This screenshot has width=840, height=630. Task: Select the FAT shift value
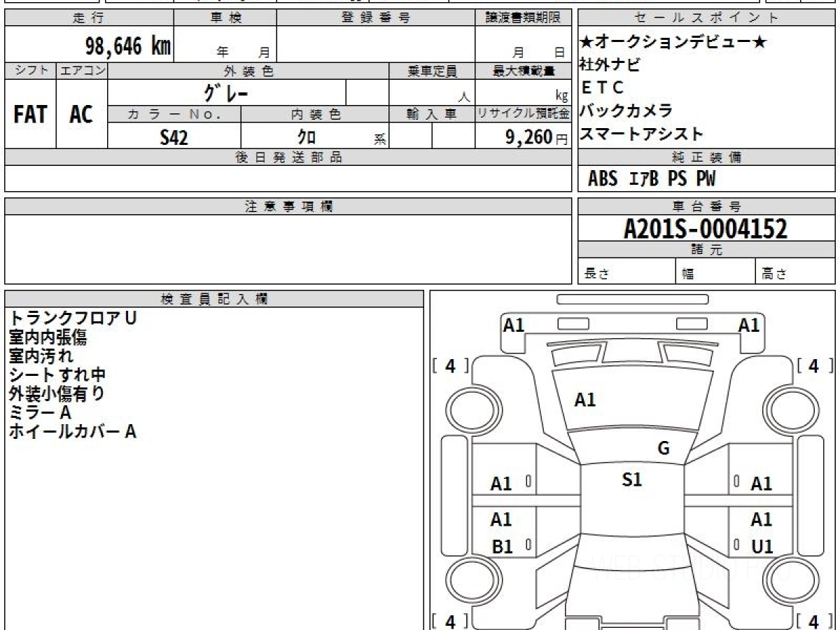30,115
